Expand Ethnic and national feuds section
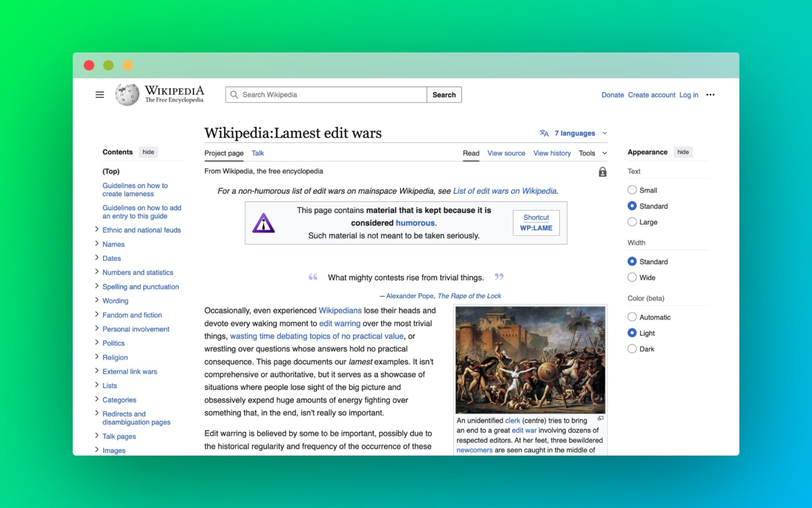The width and height of the screenshot is (812, 508). (x=97, y=229)
